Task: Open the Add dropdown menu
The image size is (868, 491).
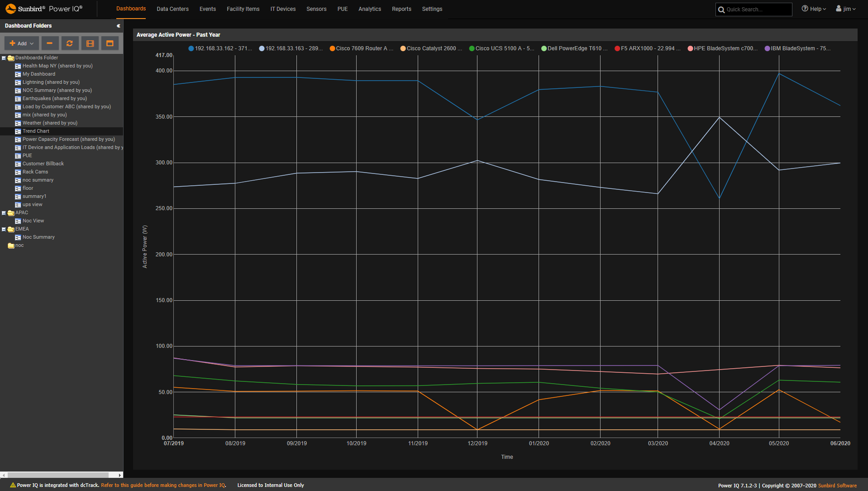Action: tap(21, 43)
